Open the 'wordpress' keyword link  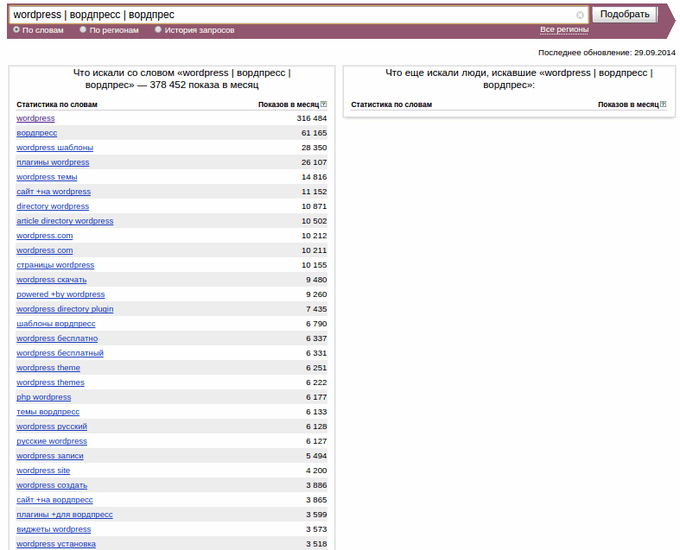(35, 118)
